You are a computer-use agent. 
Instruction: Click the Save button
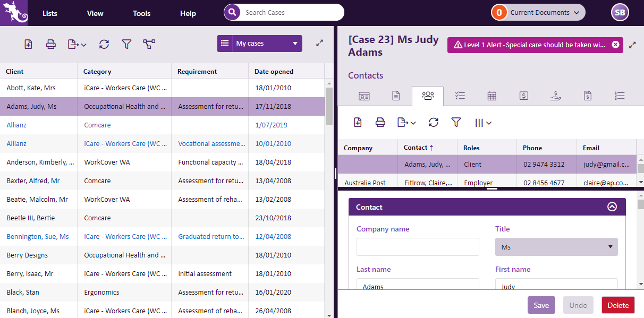point(541,305)
